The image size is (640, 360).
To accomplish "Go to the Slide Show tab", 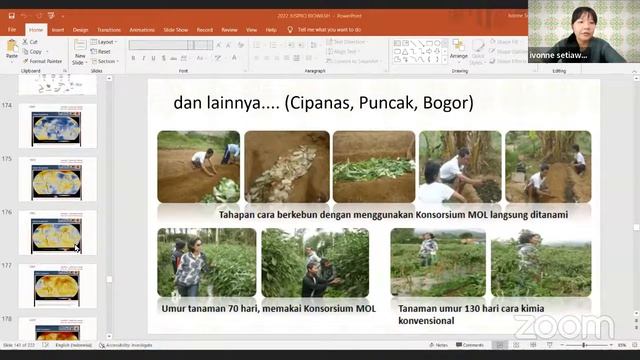I will [x=176, y=30].
